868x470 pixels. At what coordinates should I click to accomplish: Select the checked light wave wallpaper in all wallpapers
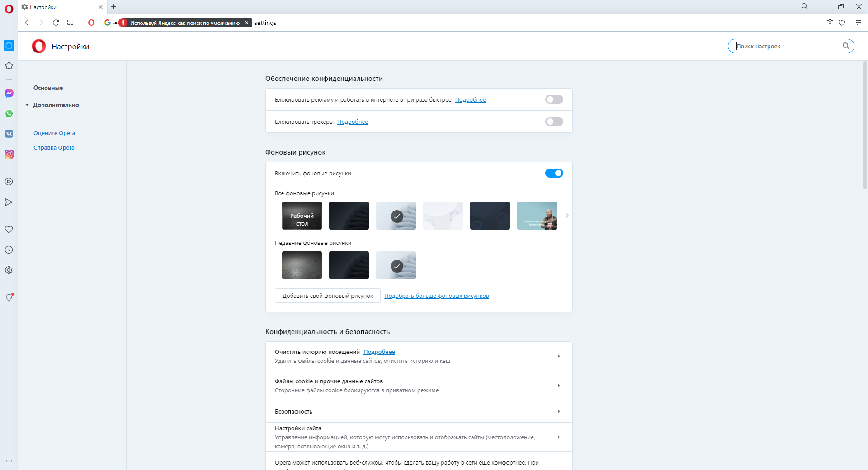tap(396, 216)
